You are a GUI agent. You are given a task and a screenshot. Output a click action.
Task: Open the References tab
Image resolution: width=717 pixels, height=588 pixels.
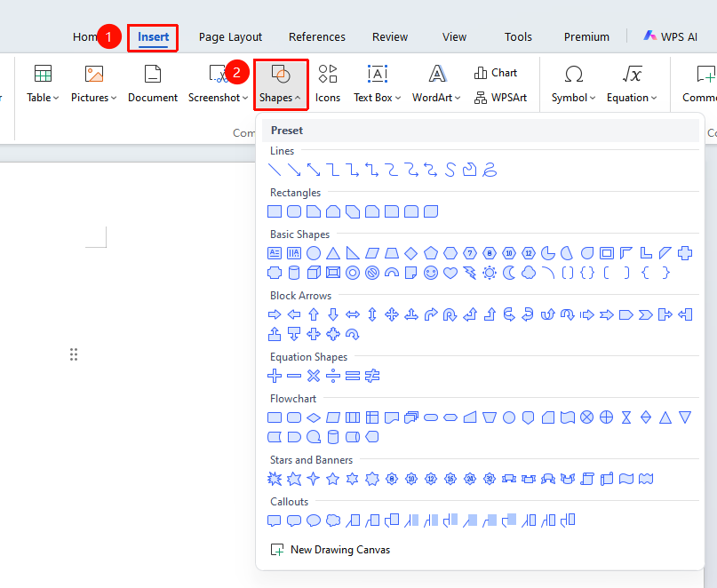click(x=317, y=37)
